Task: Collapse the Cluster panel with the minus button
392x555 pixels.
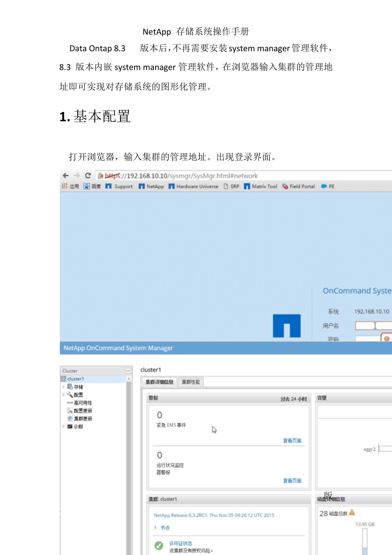Action: (128, 371)
